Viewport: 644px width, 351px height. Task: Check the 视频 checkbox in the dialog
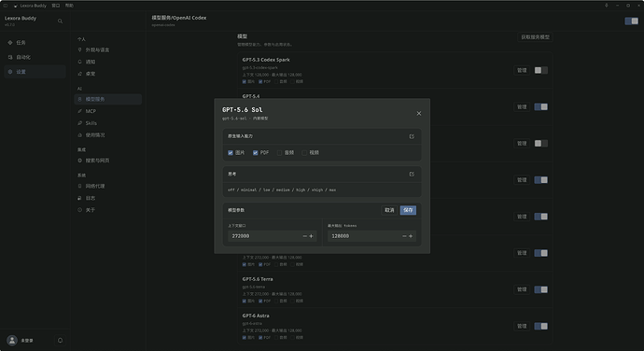(x=304, y=153)
